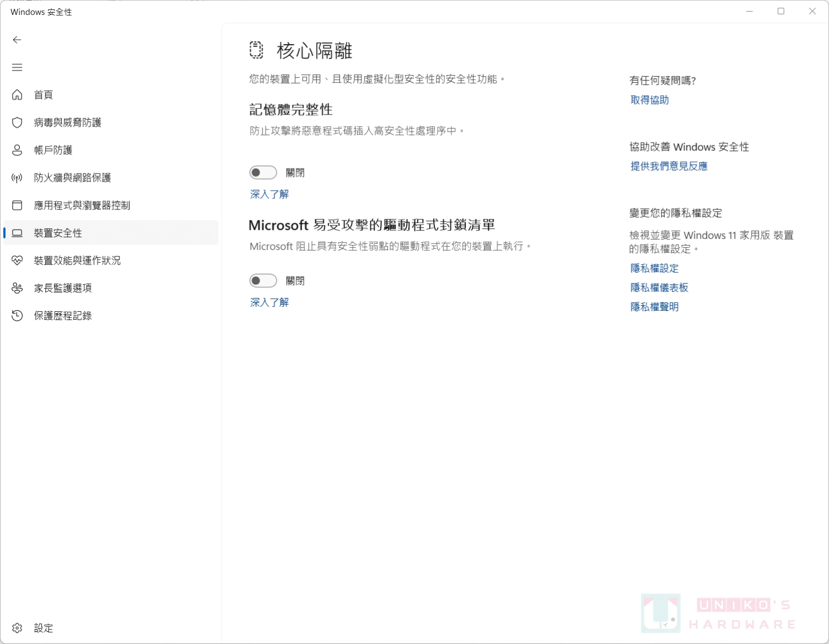Click the history clock icon for 保護歷程記錄

coord(17,316)
